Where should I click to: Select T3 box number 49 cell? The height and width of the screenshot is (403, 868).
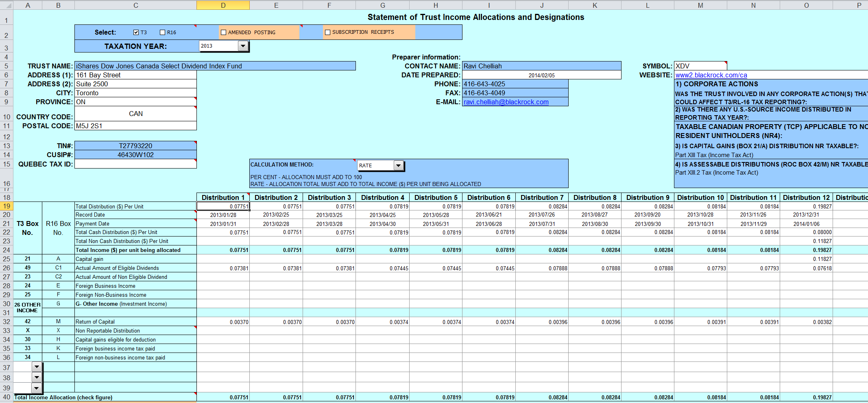[28, 268]
